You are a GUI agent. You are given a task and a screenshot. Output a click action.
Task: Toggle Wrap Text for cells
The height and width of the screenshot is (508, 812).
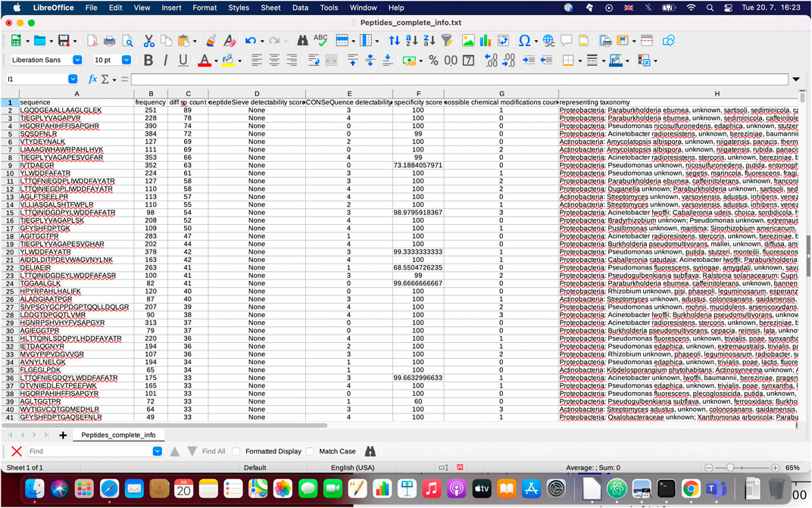click(314, 61)
